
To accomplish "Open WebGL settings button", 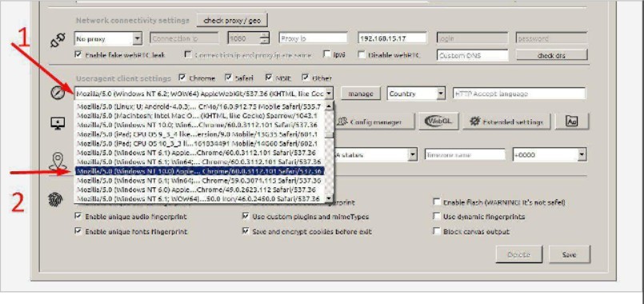I will pos(438,122).
